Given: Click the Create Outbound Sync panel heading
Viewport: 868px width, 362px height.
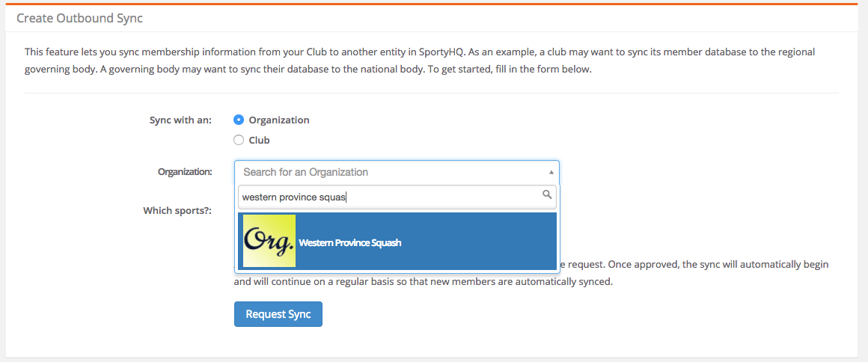Looking at the screenshot, I should (x=80, y=18).
